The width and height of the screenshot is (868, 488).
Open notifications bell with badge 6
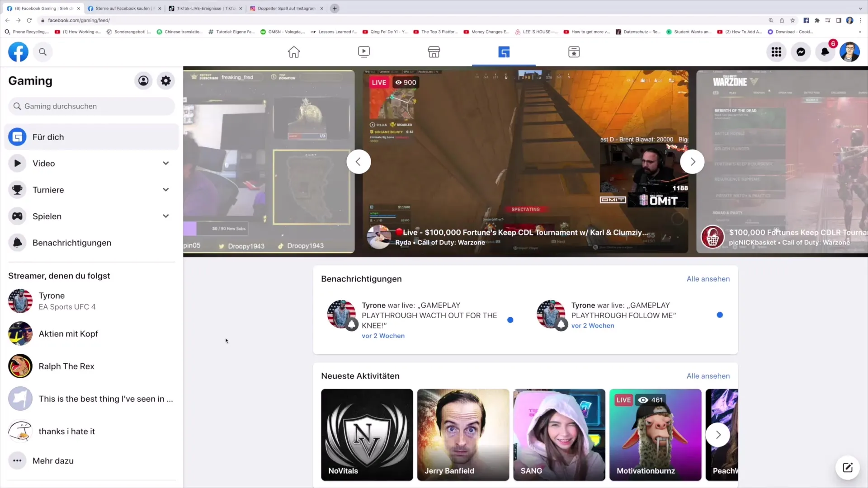(825, 52)
